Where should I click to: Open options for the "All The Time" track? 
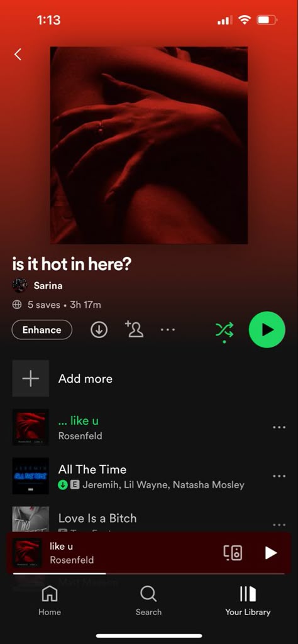[x=279, y=476]
